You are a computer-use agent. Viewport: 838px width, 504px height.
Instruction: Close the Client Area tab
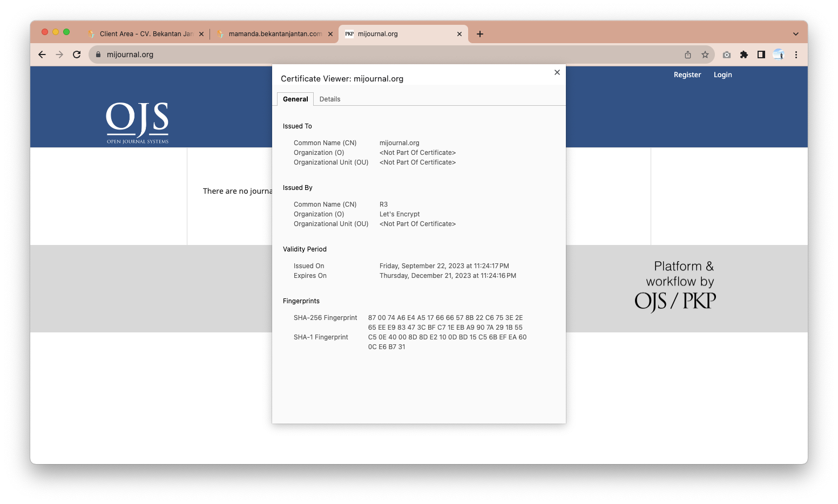201,34
